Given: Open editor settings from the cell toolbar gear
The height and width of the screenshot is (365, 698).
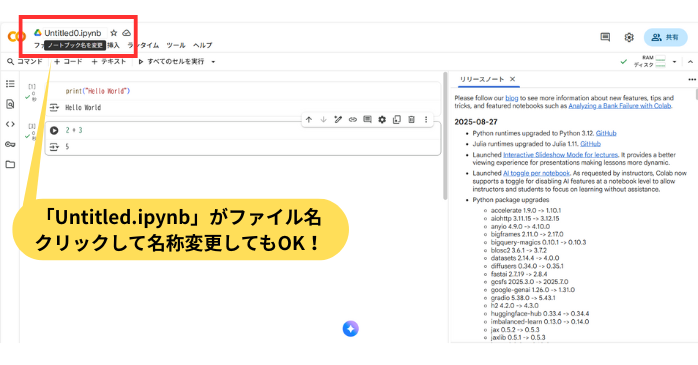Looking at the screenshot, I should [382, 119].
